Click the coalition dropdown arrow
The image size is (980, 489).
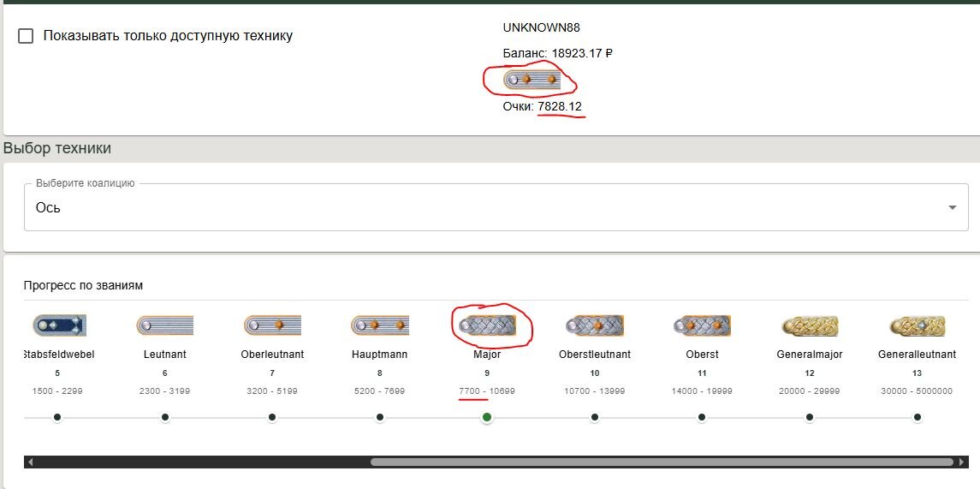[953, 208]
